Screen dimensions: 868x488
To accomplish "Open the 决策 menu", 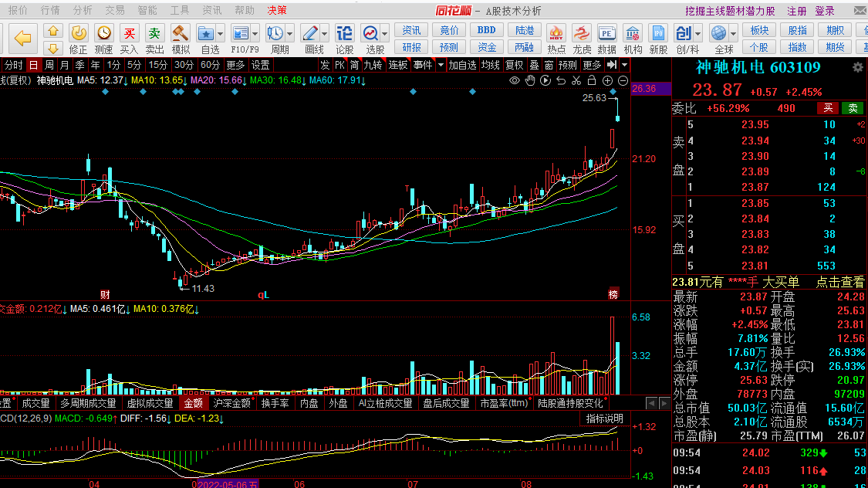I will click(277, 11).
